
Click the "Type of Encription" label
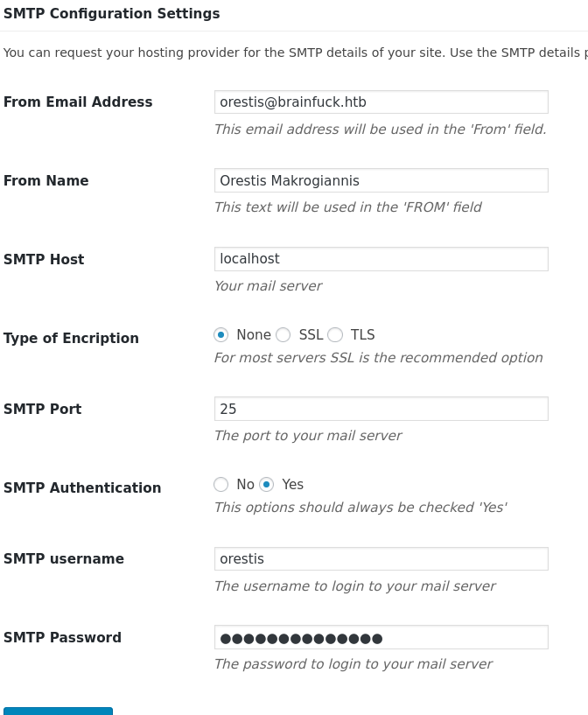tap(71, 339)
